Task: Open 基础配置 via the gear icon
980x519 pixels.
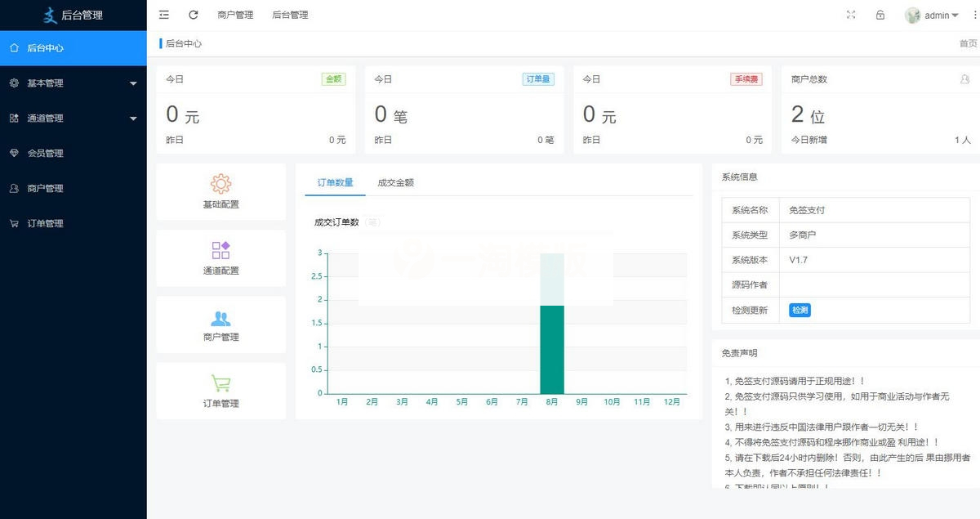Action: coord(219,186)
